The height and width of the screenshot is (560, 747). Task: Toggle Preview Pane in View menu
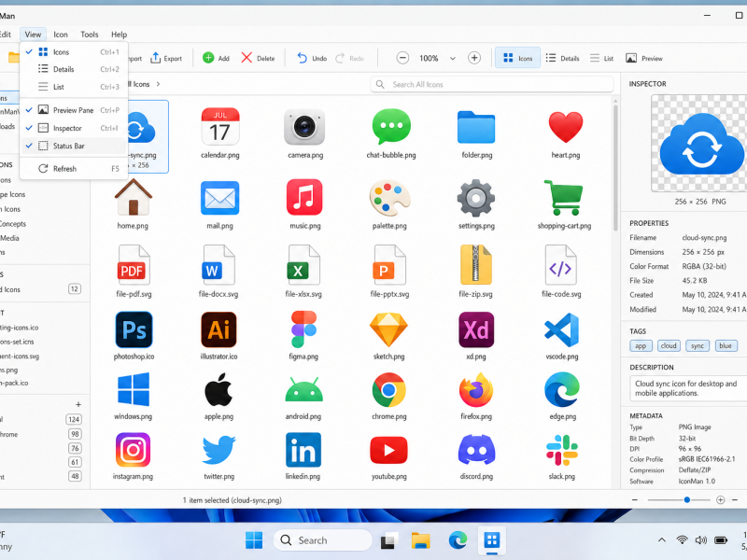click(x=75, y=110)
